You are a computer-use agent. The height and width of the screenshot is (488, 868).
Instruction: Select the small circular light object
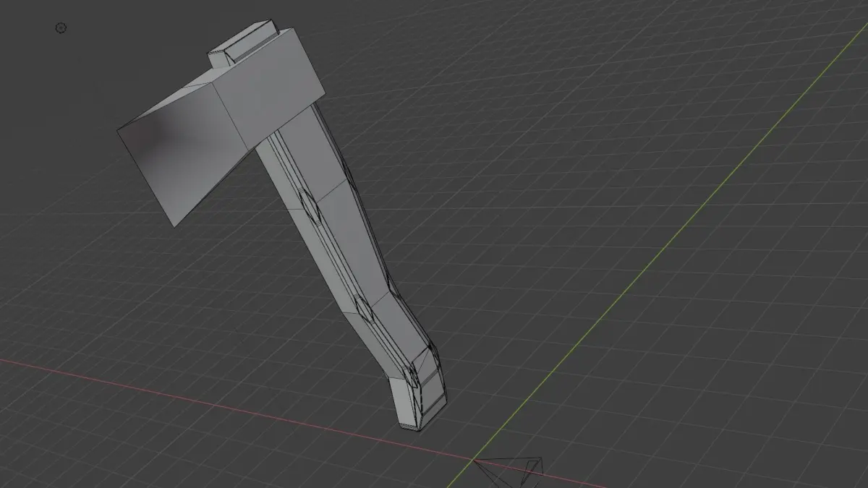tap(61, 28)
